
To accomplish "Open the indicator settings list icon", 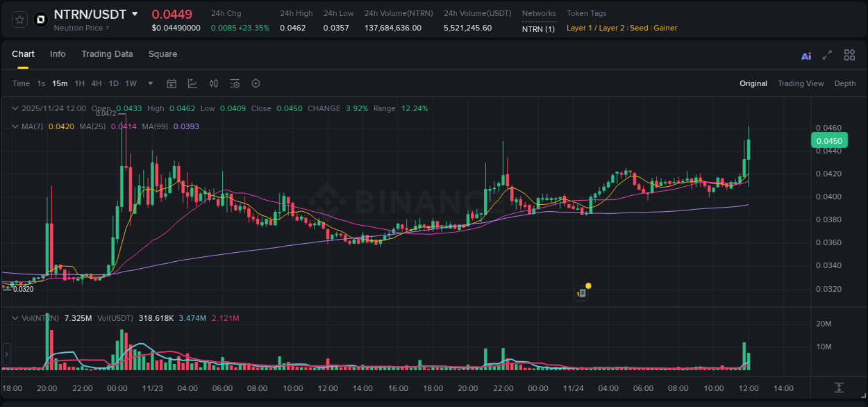I will click(234, 83).
